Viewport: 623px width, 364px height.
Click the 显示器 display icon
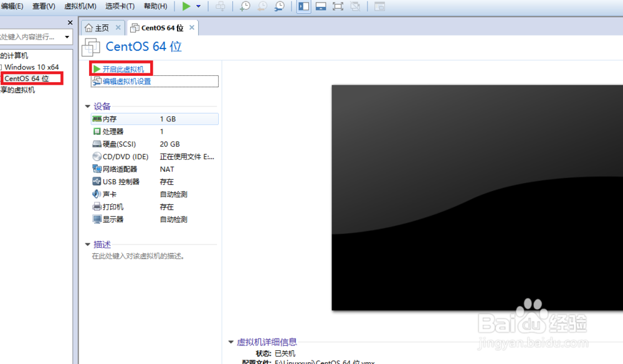[x=97, y=219]
